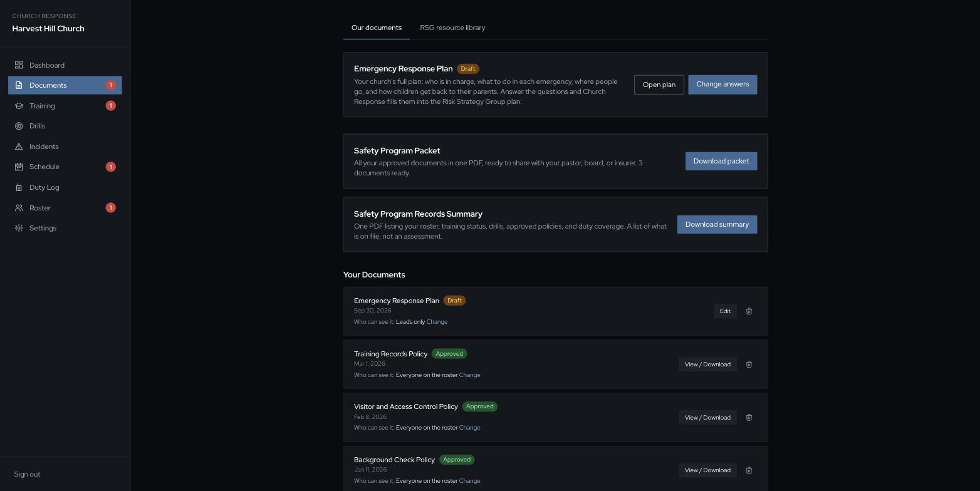Switch to the Our documents tab
Screen dimensions: 980x491
(377, 28)
